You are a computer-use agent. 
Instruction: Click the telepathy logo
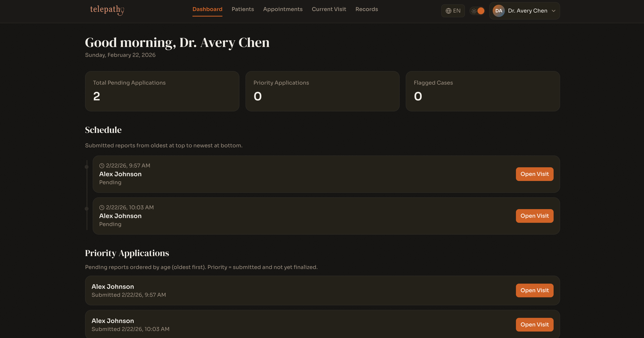click(107, 10)
